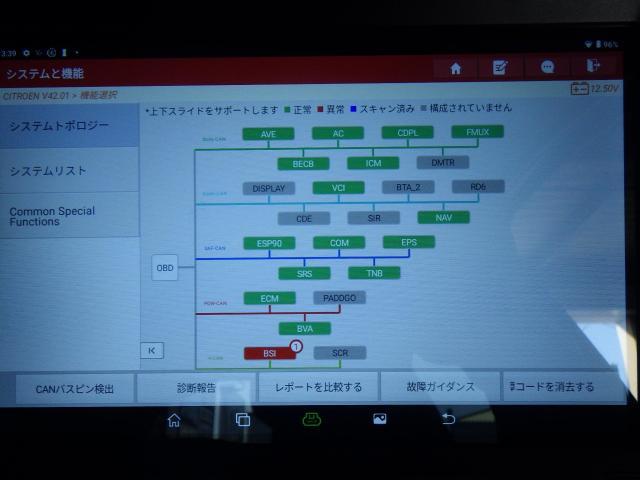Select the ECM module node
The height and width of the screenshot is (480, 640).
click(x=270, y=298)
